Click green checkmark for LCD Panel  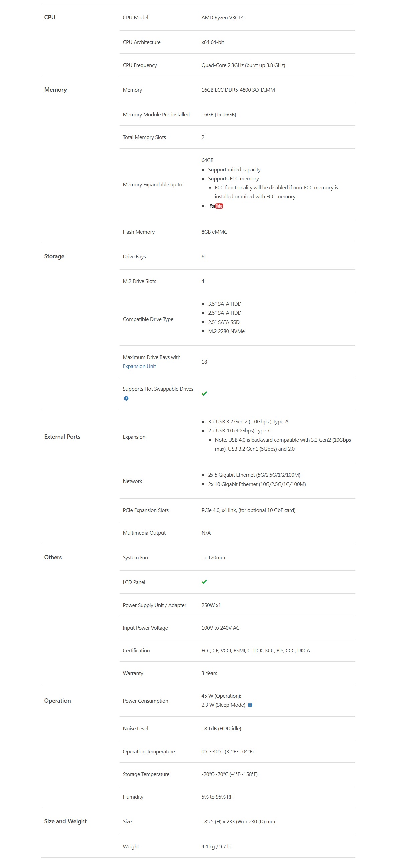[204, 582]
